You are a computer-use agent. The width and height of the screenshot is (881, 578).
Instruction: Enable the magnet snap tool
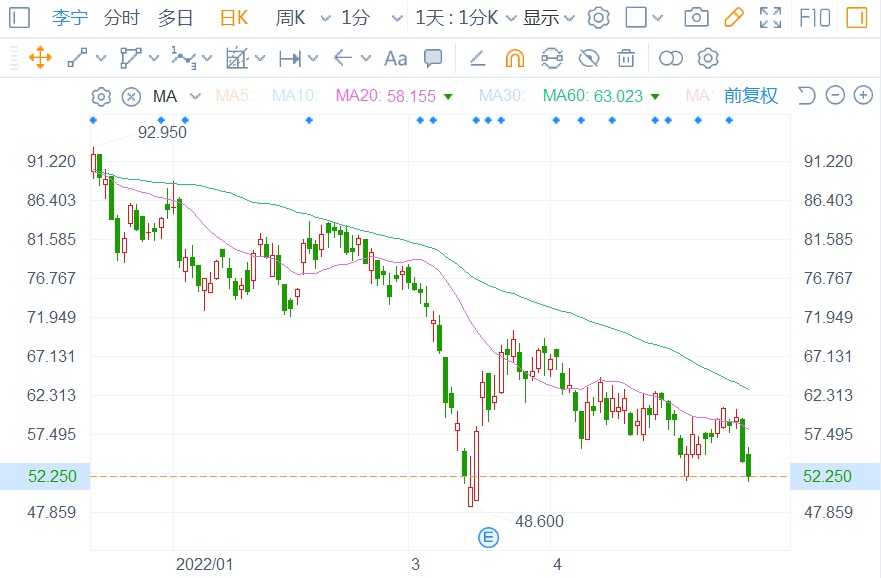tap(514, 58)
